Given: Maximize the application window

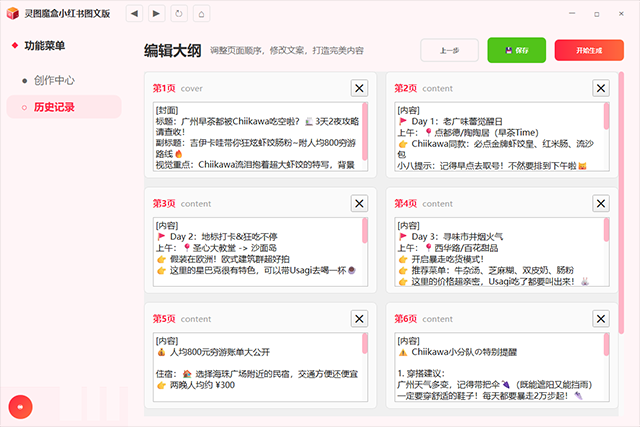Looking at the screenshot, I should click(x=597, y=14).
